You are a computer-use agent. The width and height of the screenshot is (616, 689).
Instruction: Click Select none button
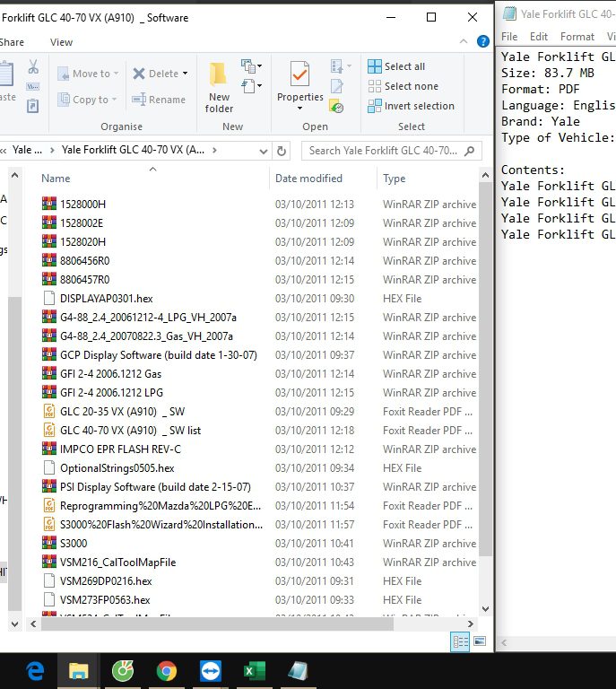[x=403, y=86]
